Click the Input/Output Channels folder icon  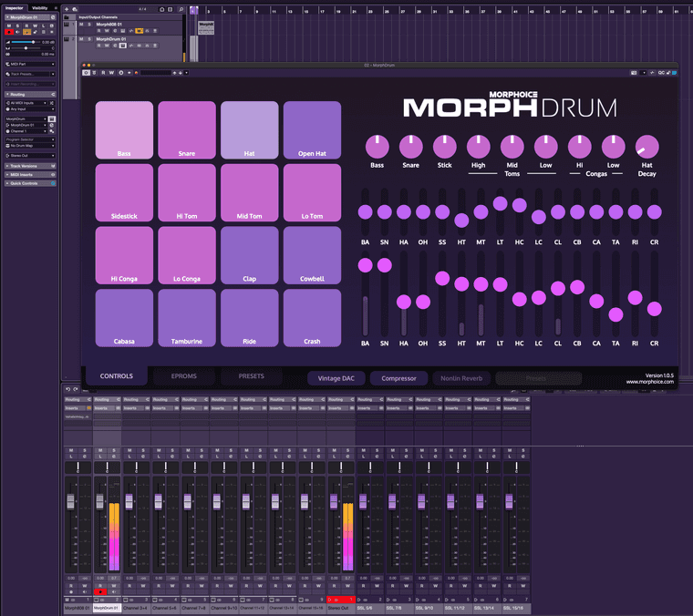point(67,17)
